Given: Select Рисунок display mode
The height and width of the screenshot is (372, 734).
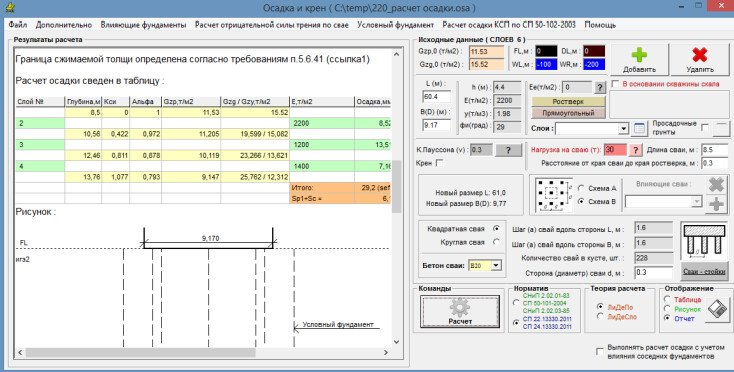Looking at the screenshot, I should pos(667,309).
